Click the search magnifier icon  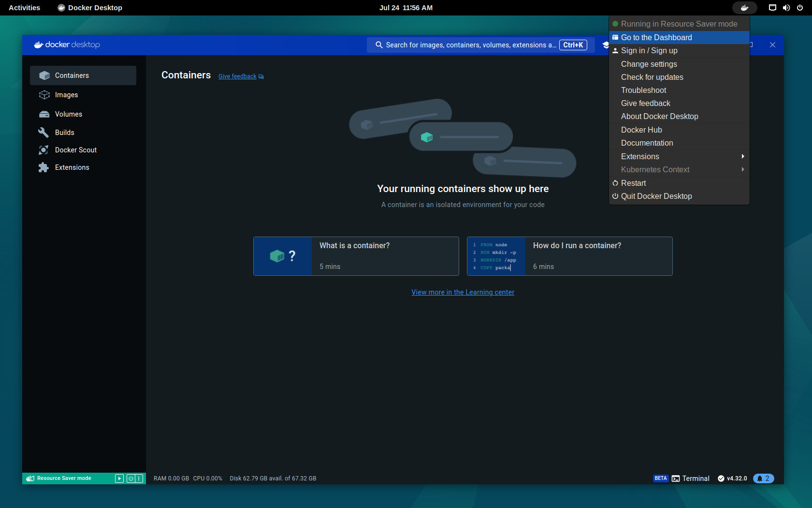[379, 45]
